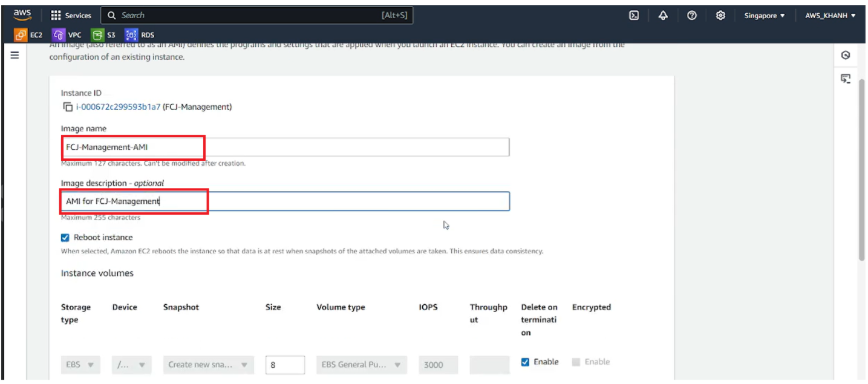Click the Instance volumes heading

pyautogui.click(x=97, y=273)
